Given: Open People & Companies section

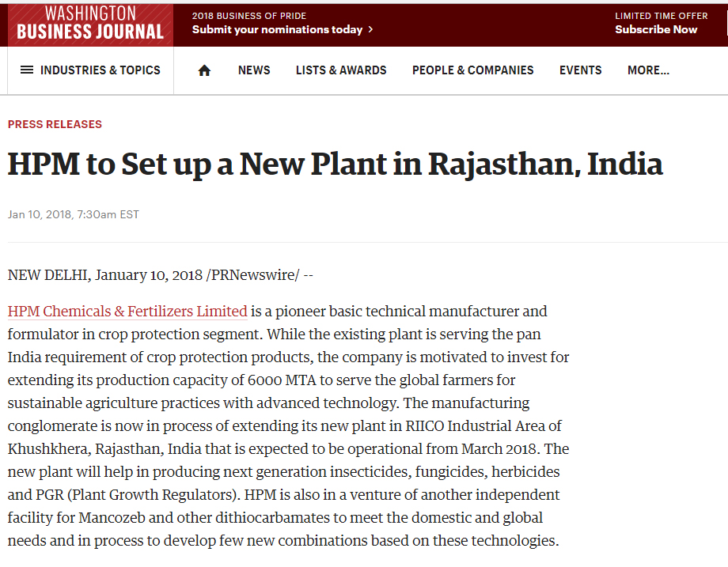Looking at the screenshot, I should (x=472, y=70).
